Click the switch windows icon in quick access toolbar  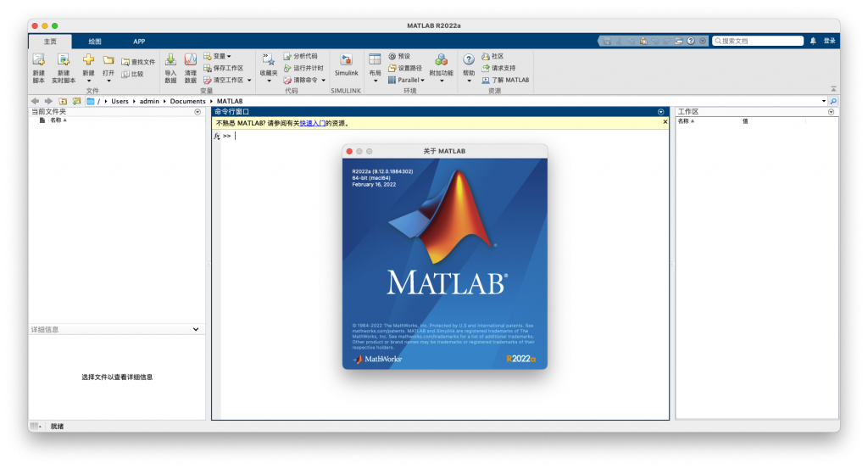(x=679, y=41)
